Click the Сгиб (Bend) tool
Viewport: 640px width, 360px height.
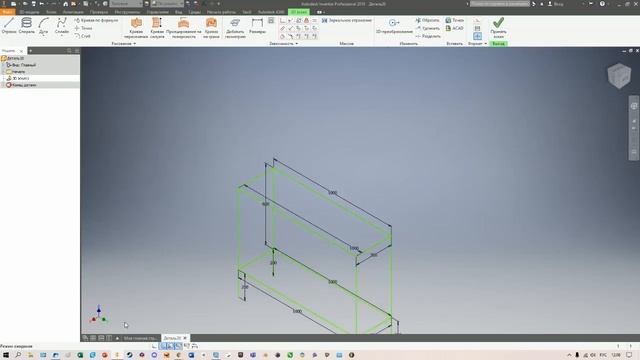[x=83, y=36]
